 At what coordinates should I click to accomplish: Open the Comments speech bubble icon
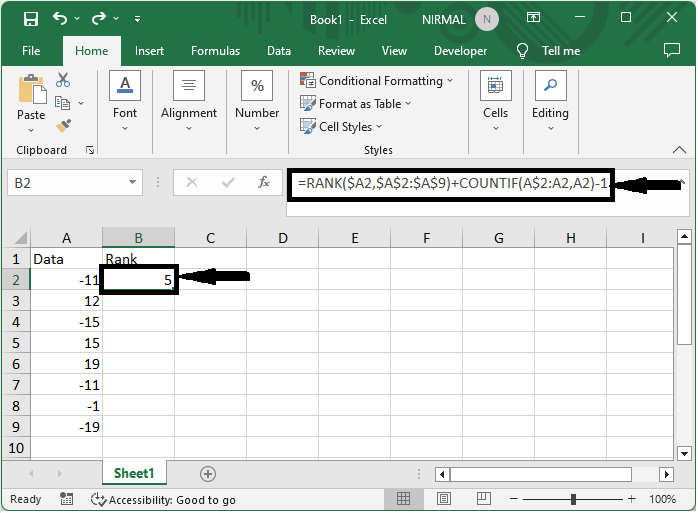point(672,50)
